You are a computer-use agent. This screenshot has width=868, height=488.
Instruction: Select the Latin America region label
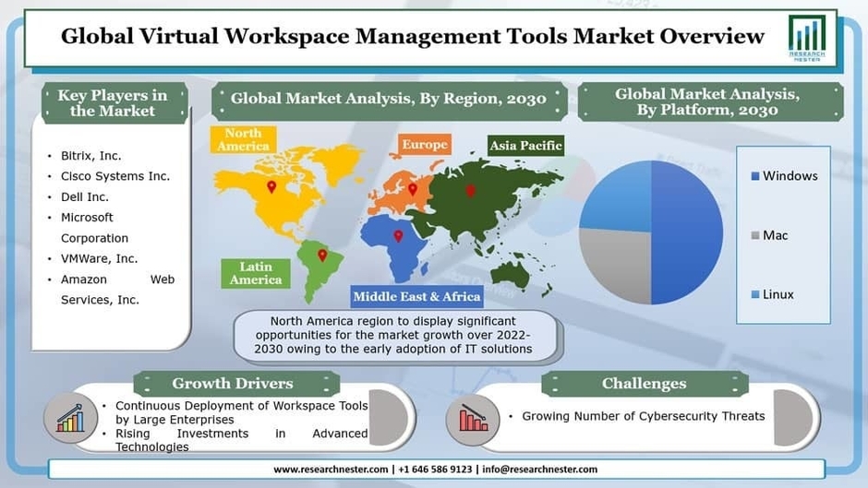pyautogui.click(x=256, y=273)
